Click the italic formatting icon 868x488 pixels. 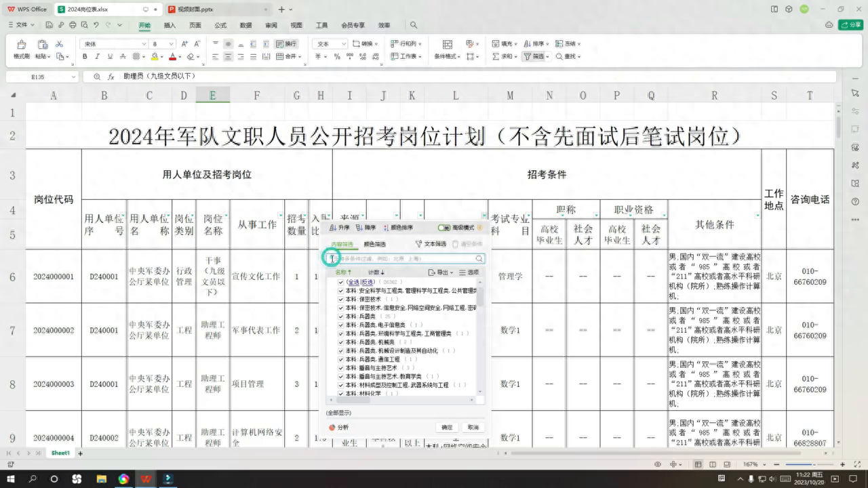pos(96,57)
